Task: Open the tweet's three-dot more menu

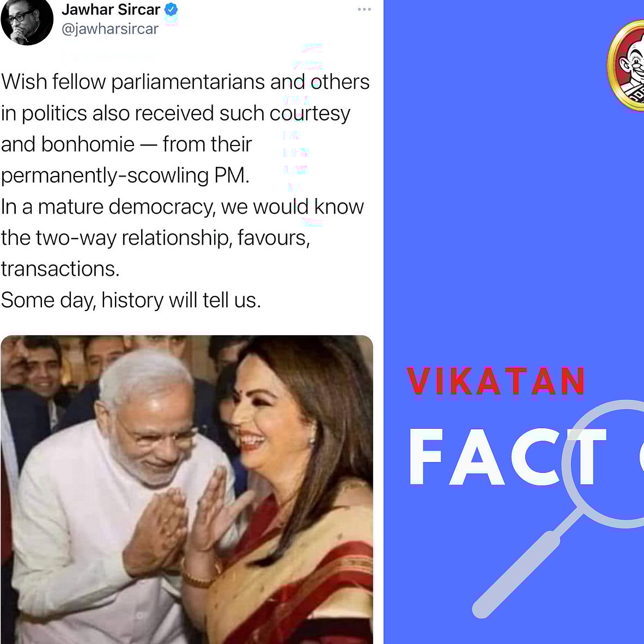Action: 364,9
